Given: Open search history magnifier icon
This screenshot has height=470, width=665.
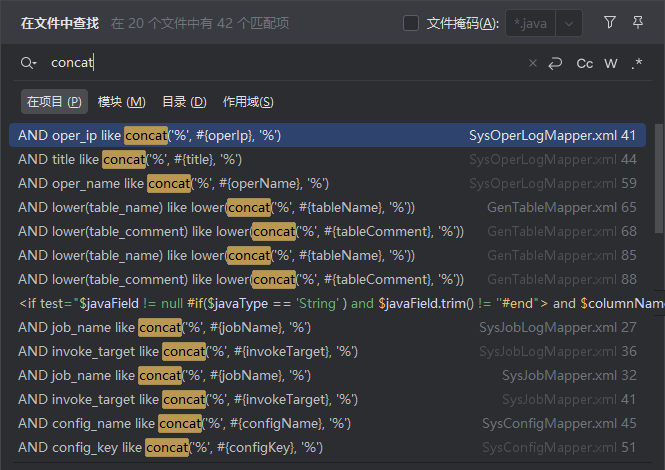Looking at the screenshot, I should tap(28, 63).
